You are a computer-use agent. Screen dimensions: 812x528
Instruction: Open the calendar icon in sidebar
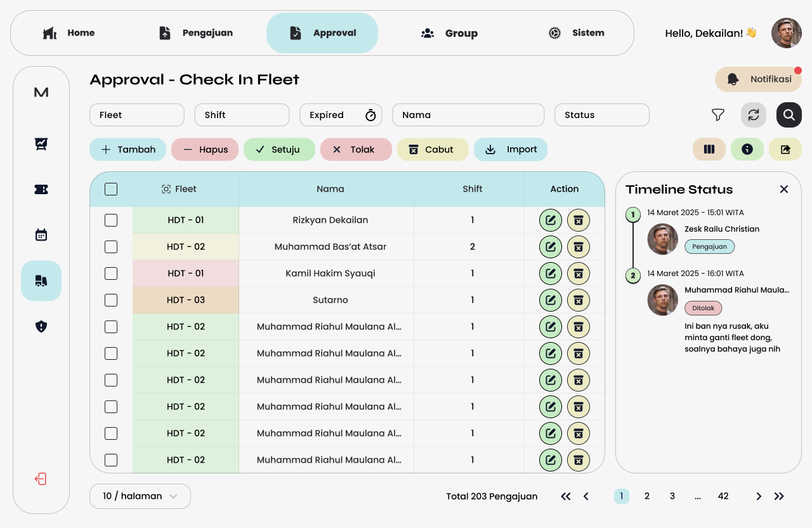pos(41,235)
